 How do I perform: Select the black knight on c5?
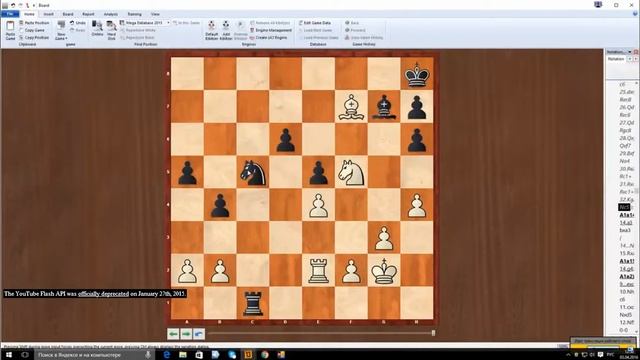click(x=253, y=172)
